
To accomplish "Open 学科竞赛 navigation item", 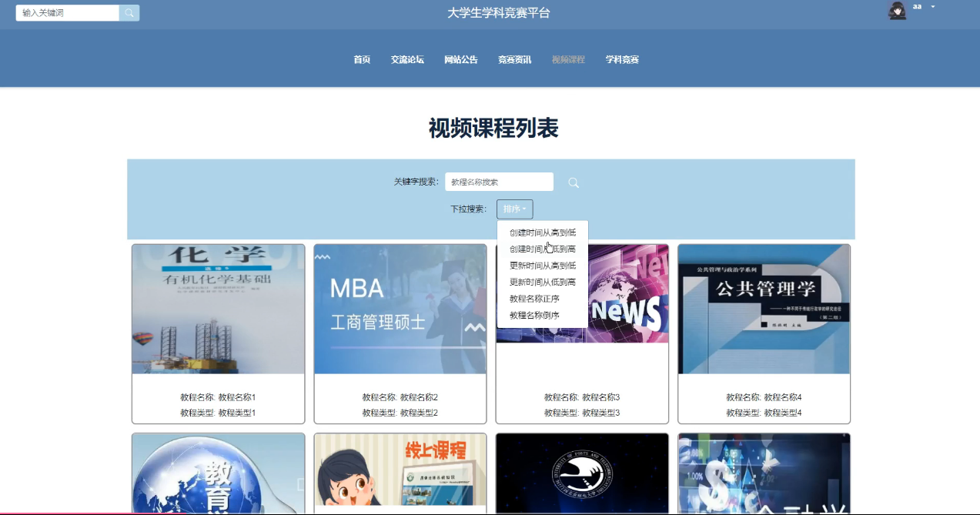I will (x=622, y=59).
